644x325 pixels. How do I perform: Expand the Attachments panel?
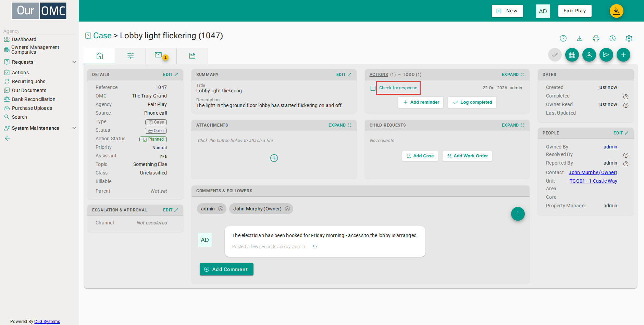(340, 125)
